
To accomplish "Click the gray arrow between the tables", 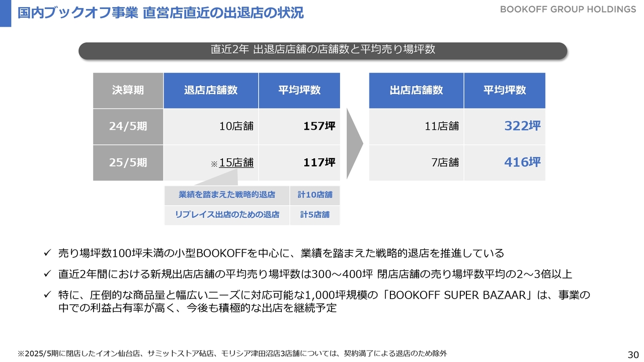I will click(x=355, y=144).
